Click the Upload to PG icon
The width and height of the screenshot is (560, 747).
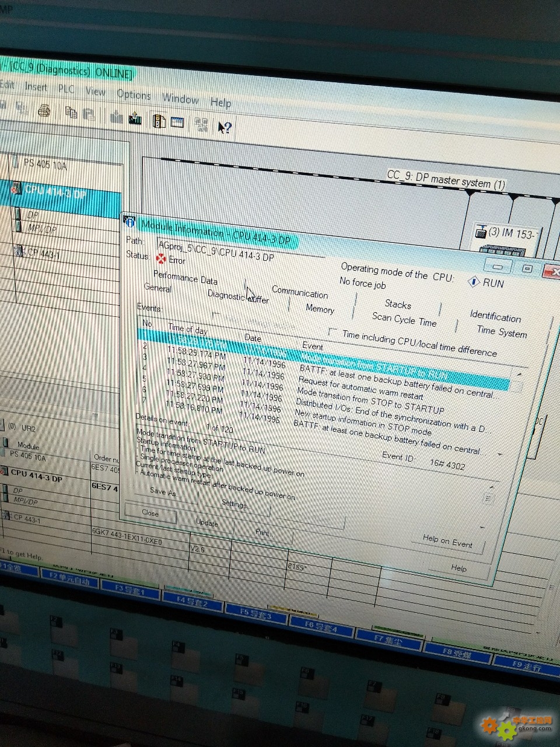point(135,118)
